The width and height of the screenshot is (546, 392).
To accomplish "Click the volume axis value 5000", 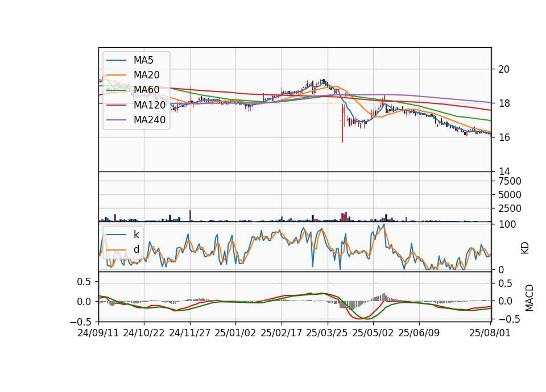I will tap(510, 195).
